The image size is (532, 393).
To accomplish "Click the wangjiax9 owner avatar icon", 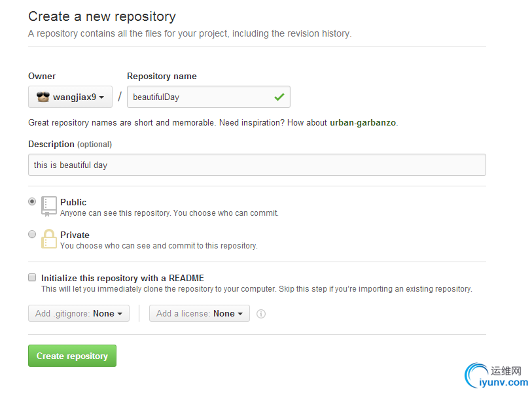I will [43, 97].
